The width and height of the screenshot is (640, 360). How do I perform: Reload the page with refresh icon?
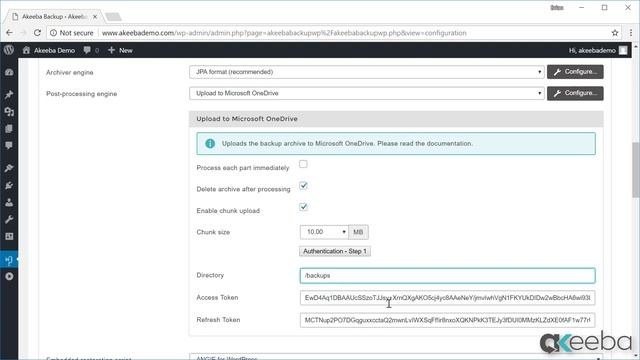pyautogui.click(x=37, y=33)
